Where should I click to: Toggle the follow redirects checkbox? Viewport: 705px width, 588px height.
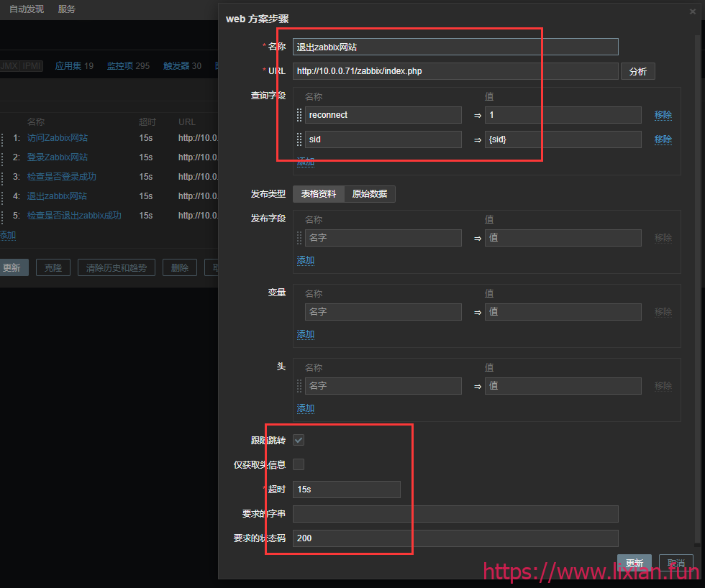(x=299, y=440)
